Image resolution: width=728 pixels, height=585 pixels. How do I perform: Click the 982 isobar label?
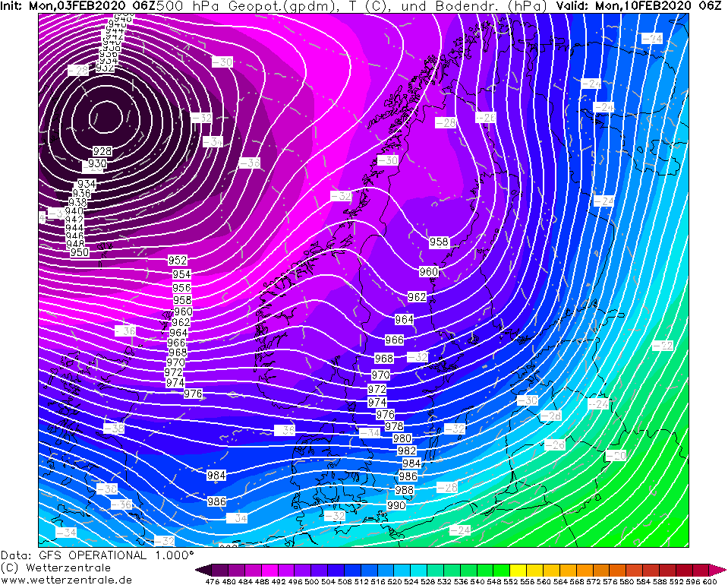(407, 451)
